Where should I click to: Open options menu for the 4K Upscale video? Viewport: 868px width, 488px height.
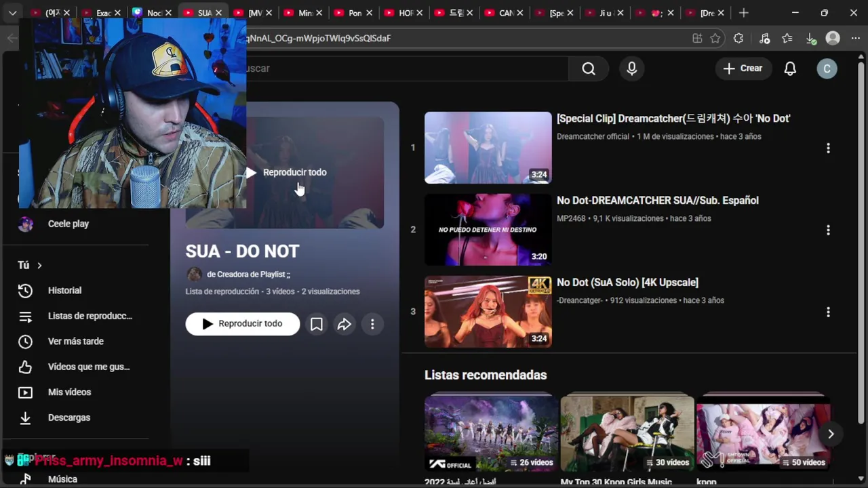(x=828, y=312)
